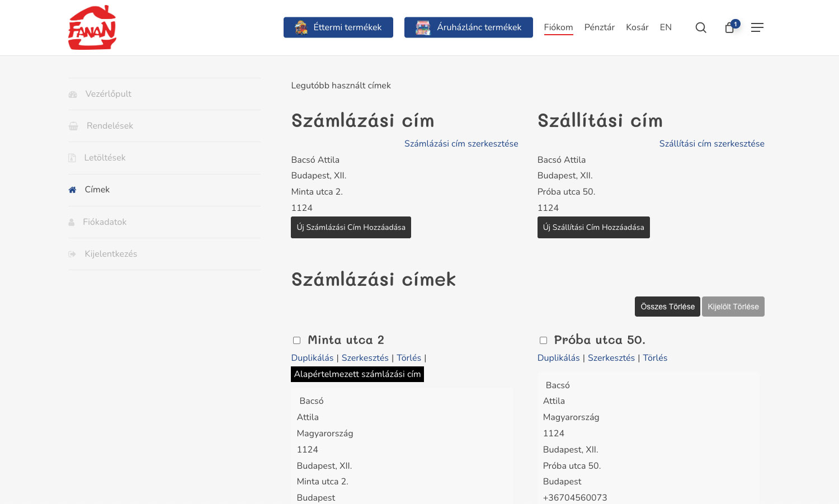Go to Pénztár in the top menu
The height and width of the screenshot is (504, 839).
pyautogui.click(x=599, y=27)
